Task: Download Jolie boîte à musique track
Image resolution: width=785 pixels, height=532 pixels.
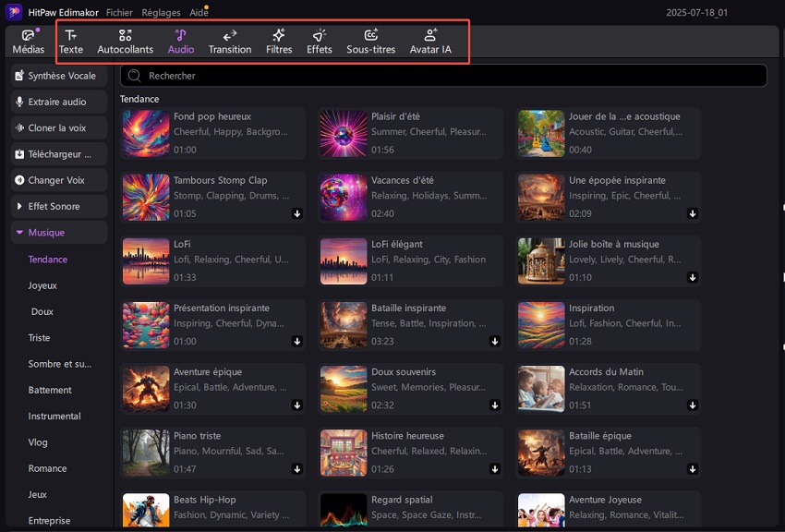Action: [x=693, y=277]
